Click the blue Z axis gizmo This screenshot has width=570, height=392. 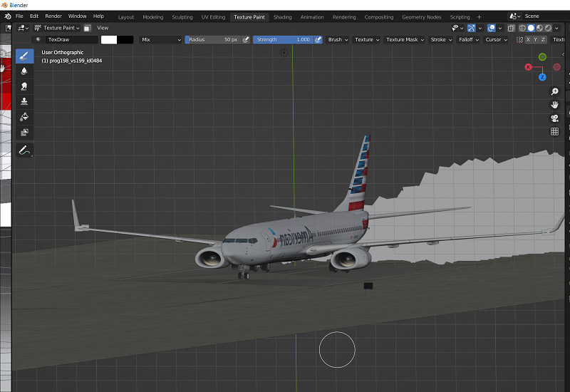tap(542, 77)
